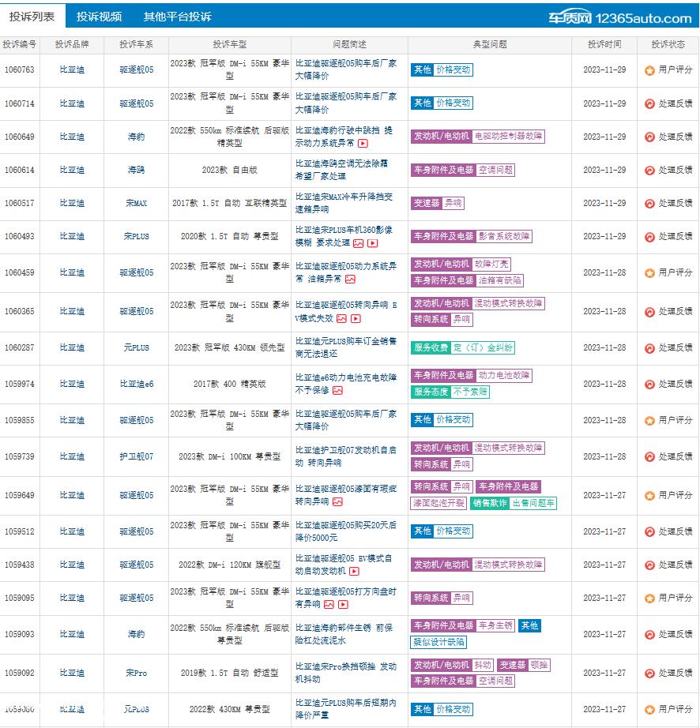700x728 pixels.
Task: Play video icon in complaint 1060493 description
Action: tap(373, 243)
